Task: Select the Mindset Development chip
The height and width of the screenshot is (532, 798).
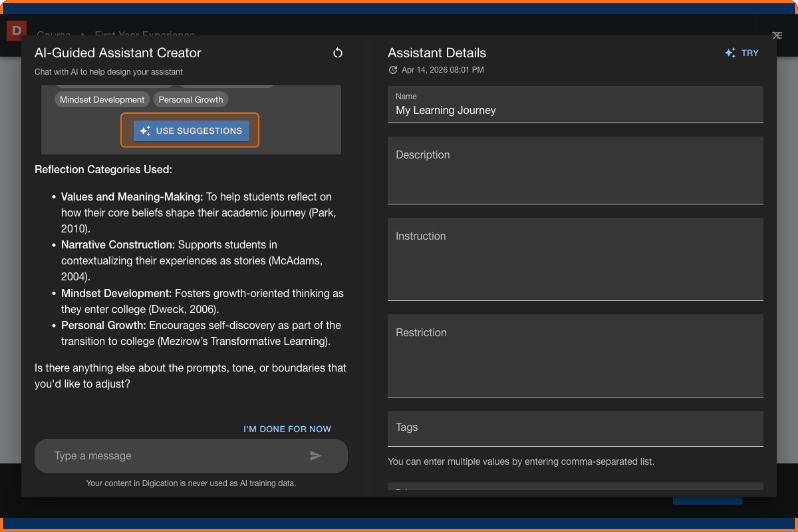Action: click(x=102, y=100)
